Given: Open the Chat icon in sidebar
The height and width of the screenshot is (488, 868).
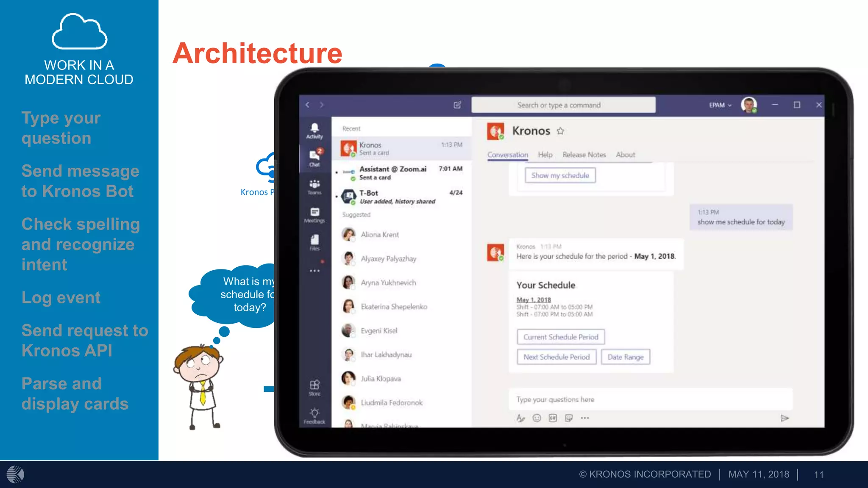Looking at the screenshot, I should (314, 158).
